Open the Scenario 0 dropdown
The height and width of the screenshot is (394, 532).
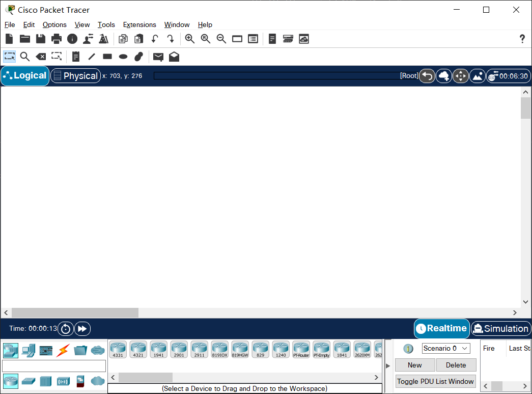click(446, 348)
